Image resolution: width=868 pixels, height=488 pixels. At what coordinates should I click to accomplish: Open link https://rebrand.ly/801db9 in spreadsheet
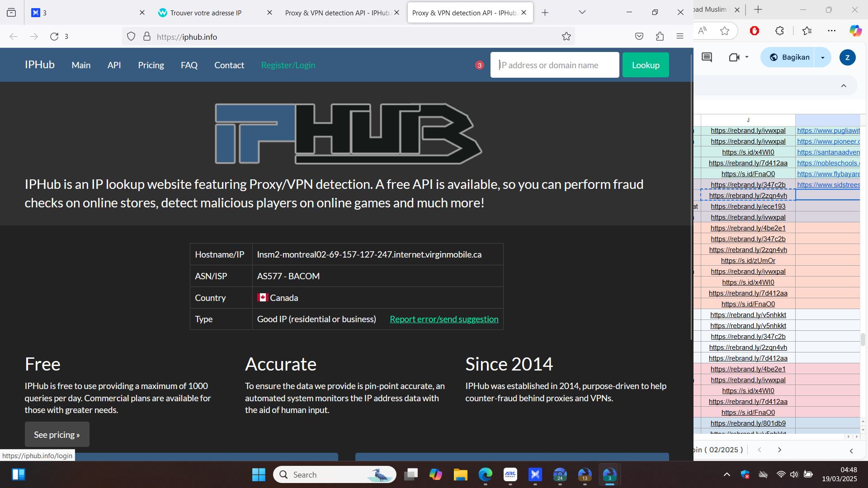[x=748, y=423]
